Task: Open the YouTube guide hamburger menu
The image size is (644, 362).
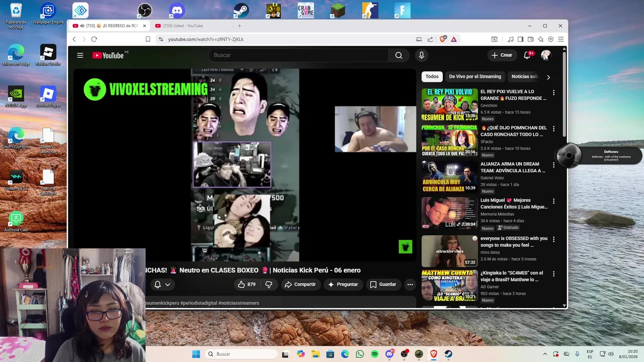Action: (80, 55)
